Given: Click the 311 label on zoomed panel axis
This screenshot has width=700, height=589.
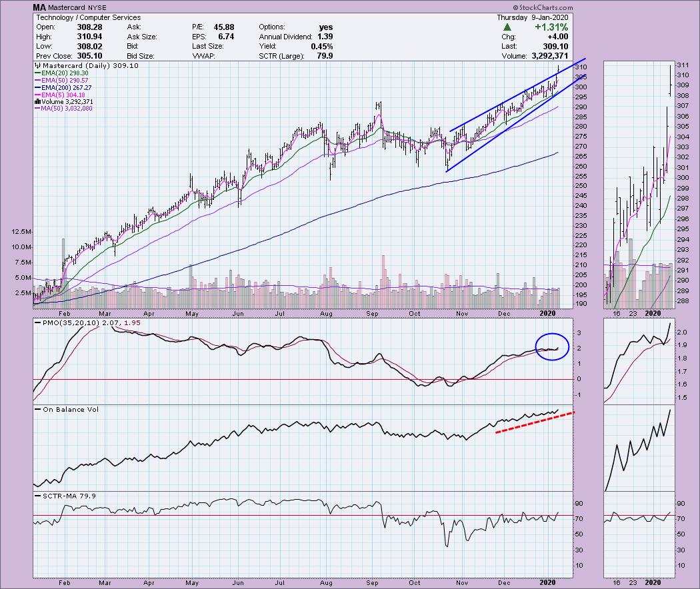Looking at the screenshot, I should pyautogui.click(x=683, y=65).
